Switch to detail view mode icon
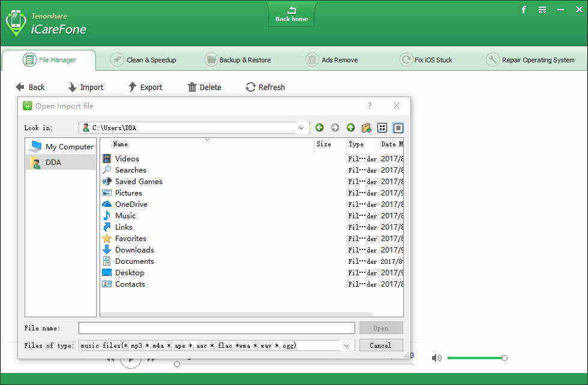The width and height of the screenshot is (588, 385). click(398, 128)
